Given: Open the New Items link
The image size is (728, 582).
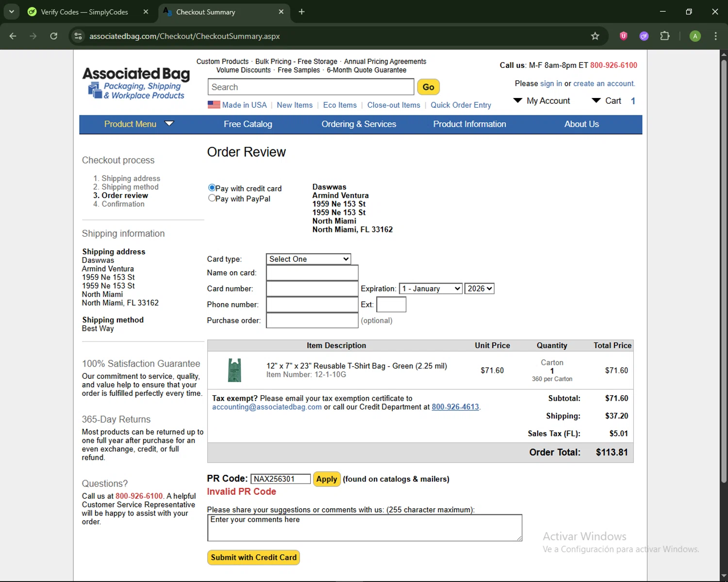Looking at the screenshot, I should pos(295,105).
